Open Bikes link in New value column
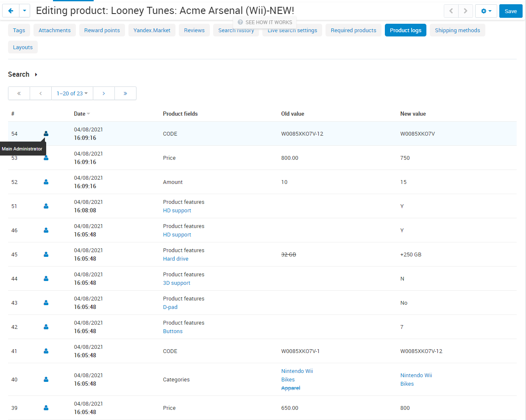This screenshot has height=420, width=526. (407, 384)
